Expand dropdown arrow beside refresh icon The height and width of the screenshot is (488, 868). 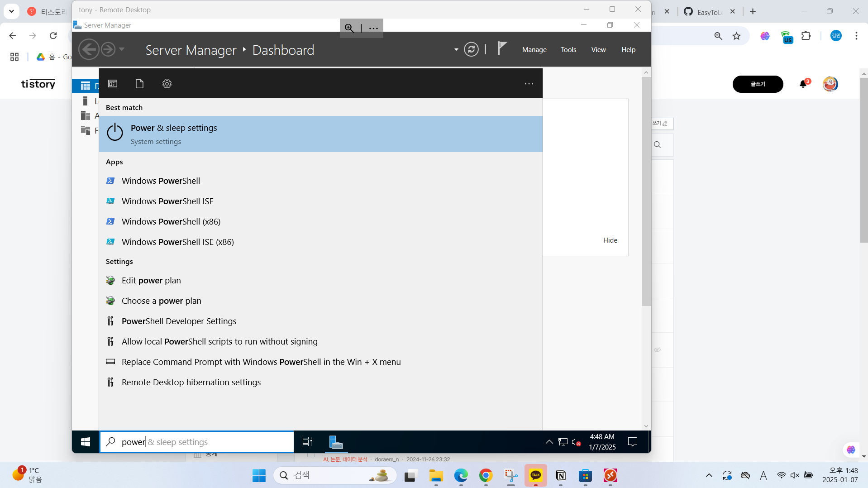[456, 49]
